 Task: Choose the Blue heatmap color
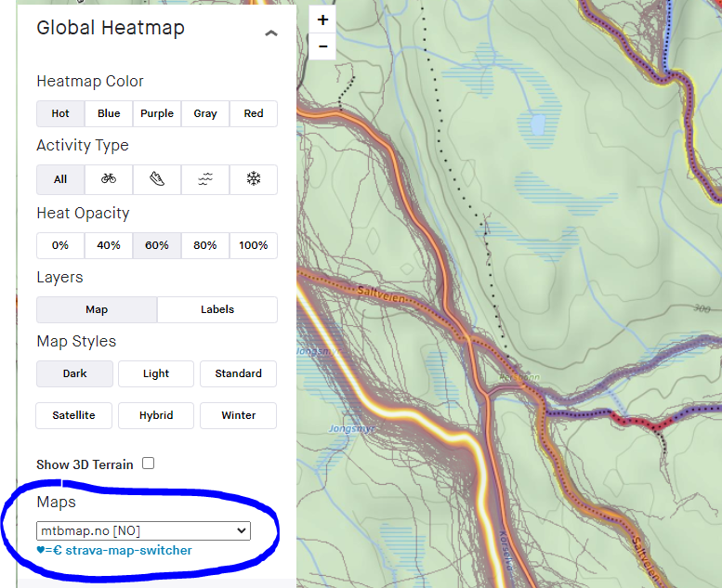click(x=109, y=113)
